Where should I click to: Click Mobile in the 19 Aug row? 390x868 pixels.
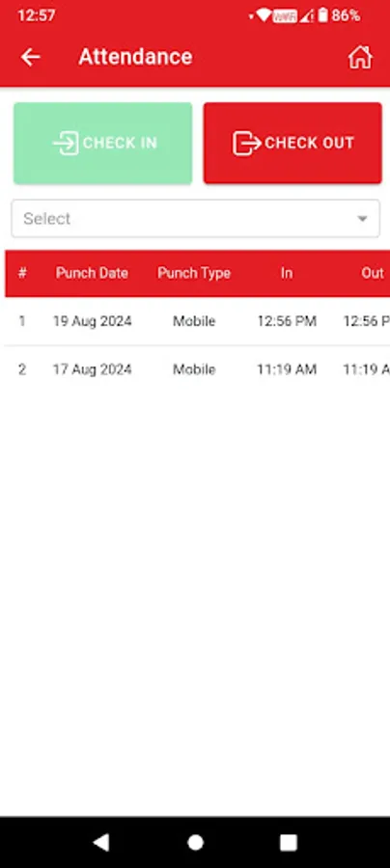[x=194, y=321]
